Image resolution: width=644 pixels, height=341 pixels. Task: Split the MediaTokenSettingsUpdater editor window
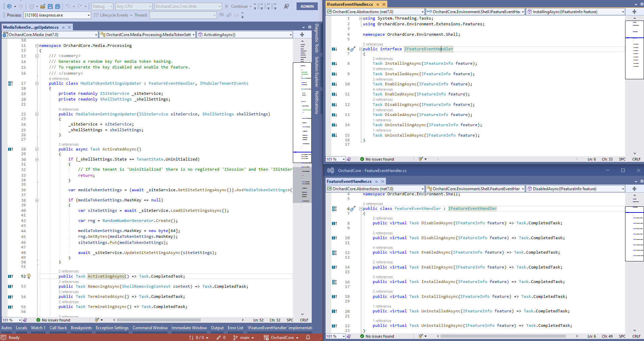pos(302,34)
